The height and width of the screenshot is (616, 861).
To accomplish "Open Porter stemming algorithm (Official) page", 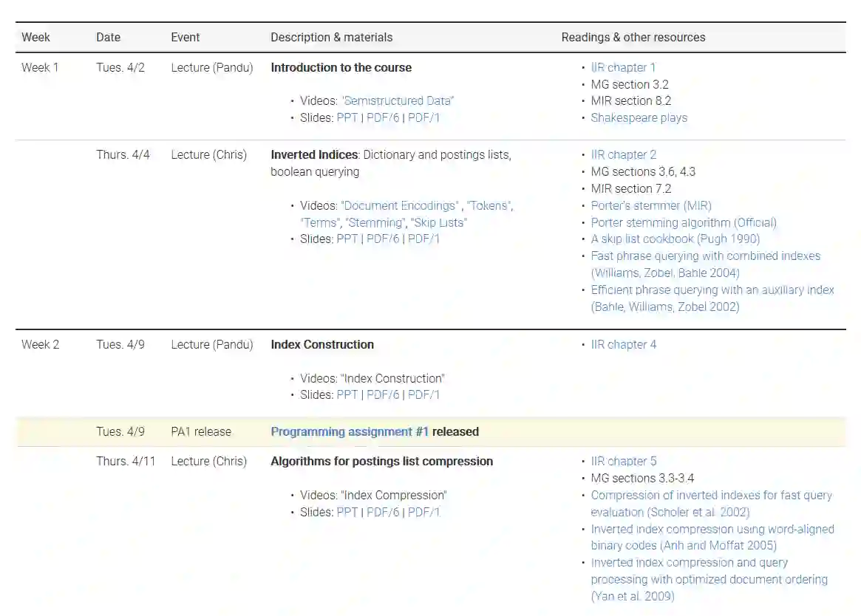I will pyautogui.click(x=684, y=222).
